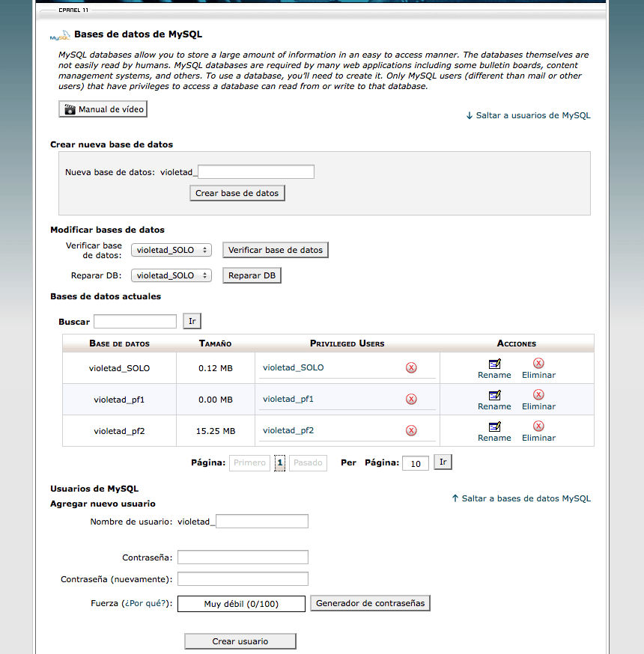Open privileged user link violetad_pf2
Viewport: 644px width, 654px height.
(x=288, y=430)
